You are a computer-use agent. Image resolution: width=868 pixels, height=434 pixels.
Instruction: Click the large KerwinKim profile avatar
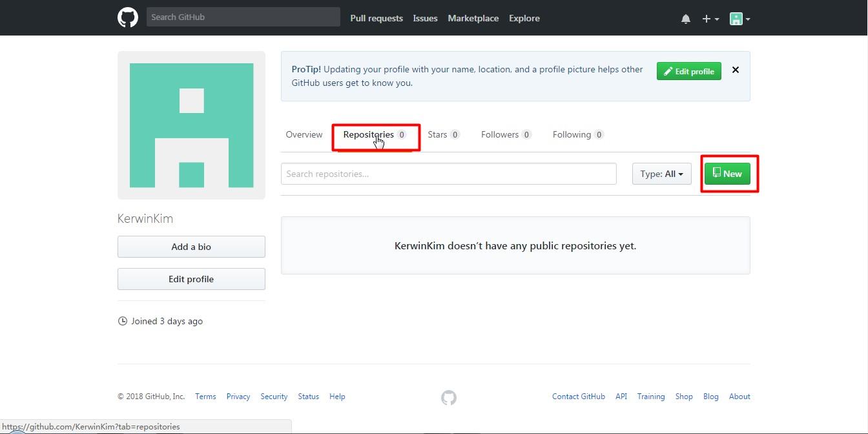[x=191, y=125]
